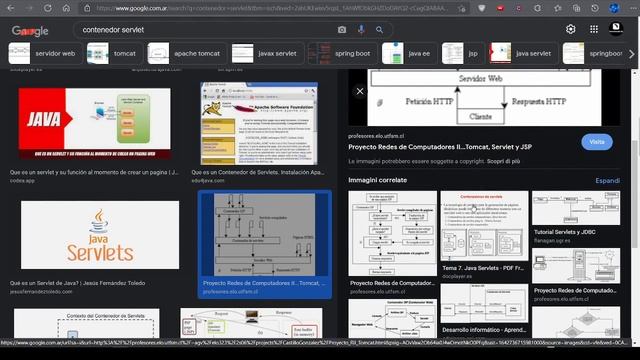This screenshot has height=360, width=640.
Task: Open the favorites star toolbar icon
Action: [558, 8]
